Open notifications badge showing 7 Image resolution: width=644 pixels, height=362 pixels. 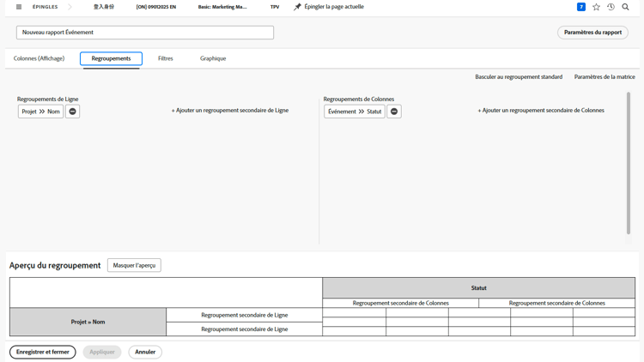(581, 7)
